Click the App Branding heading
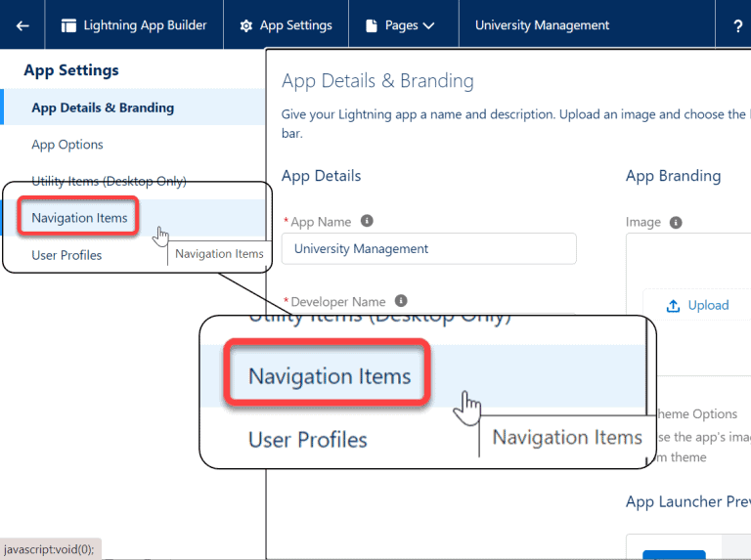 (x=673, y=176)
